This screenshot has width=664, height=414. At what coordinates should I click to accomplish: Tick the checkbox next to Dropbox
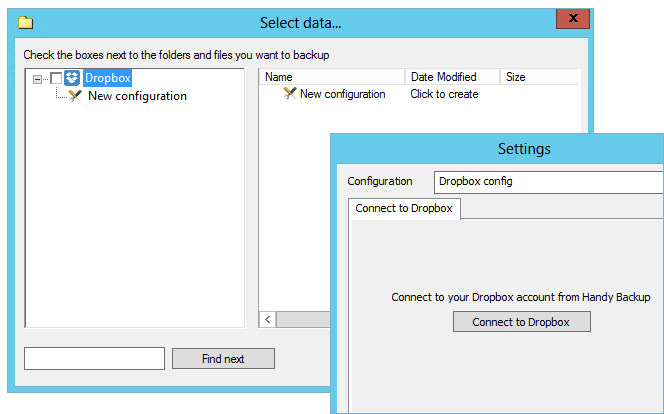[56, 78]
